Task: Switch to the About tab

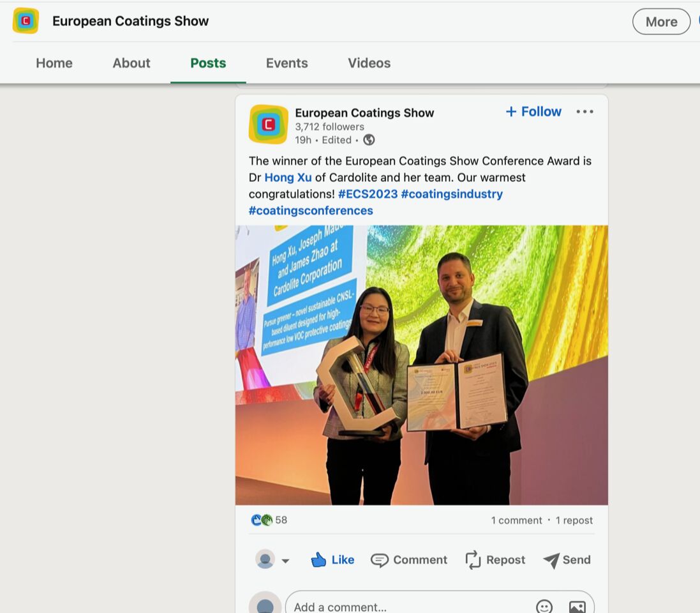Action: [131, 63]
